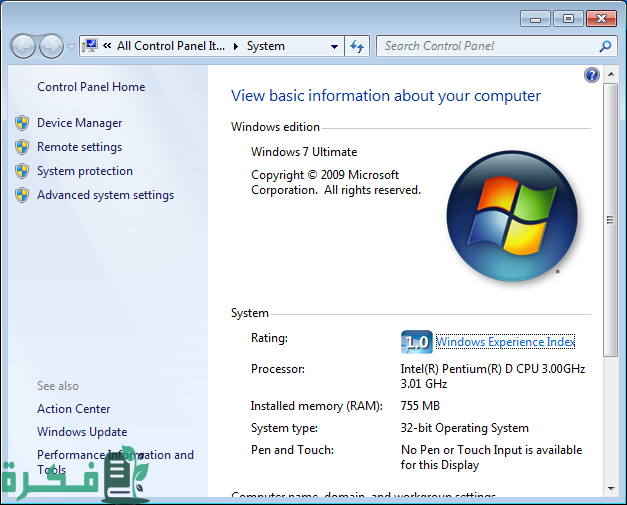Open Remote settings from the sidebar
This screenshot has height=505, width=627.
(79, 147)
